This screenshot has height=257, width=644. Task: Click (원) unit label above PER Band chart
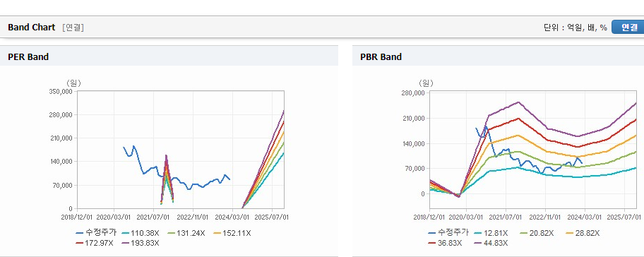(74, 83)
